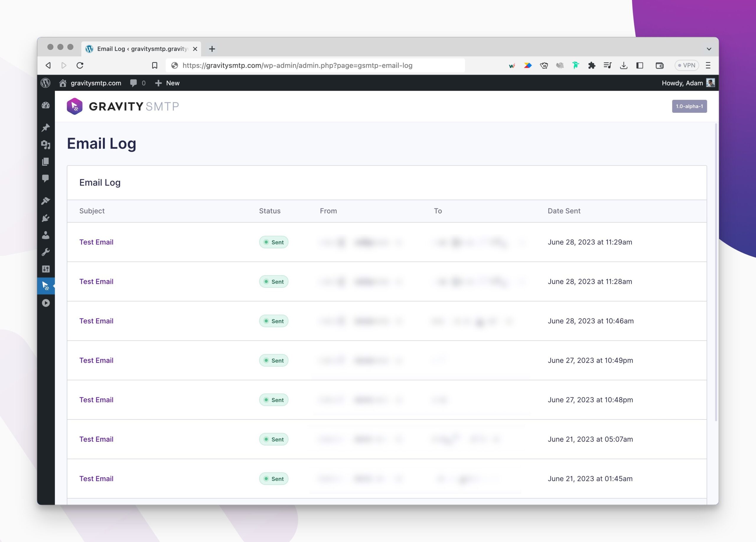Open Test Email sent at 10:46am
Screen dimensions: 756x542
point(96,321)
